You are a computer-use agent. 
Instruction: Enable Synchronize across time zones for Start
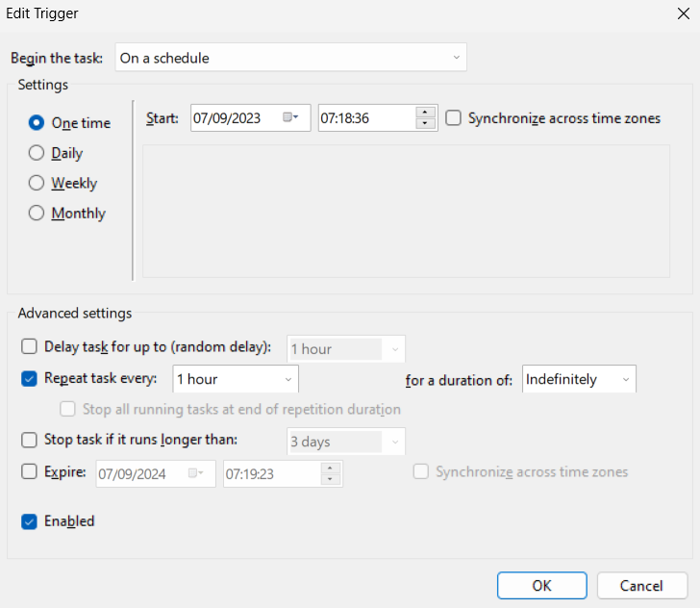pyautogui.click(x=453, y=118)
